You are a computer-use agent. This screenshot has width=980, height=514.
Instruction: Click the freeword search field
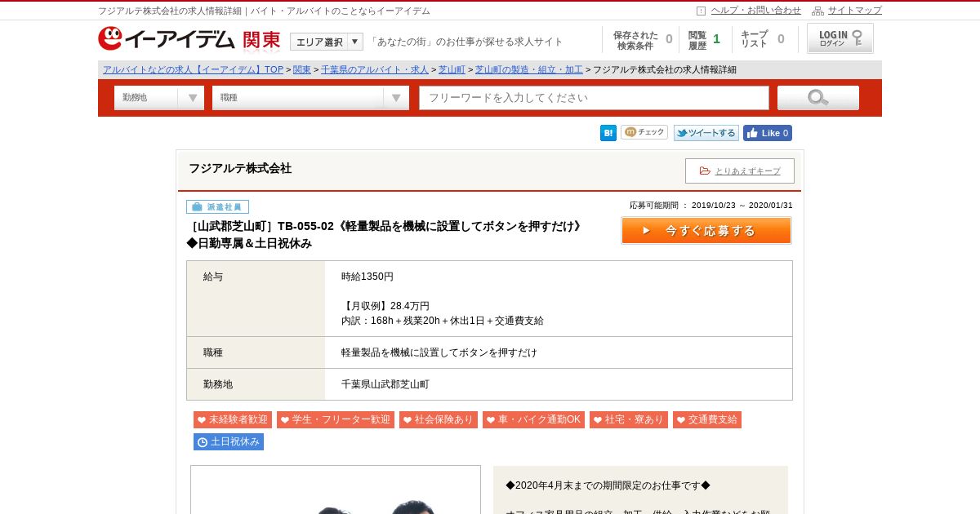595,98
